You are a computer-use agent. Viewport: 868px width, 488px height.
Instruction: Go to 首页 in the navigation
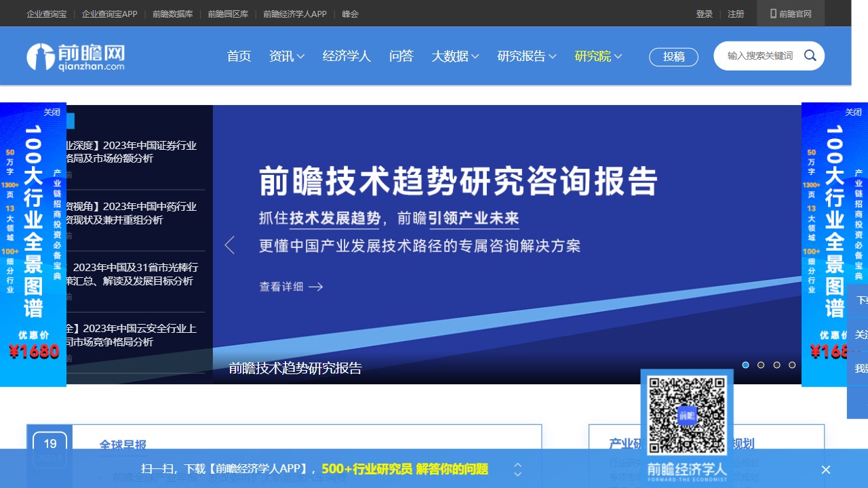[x=239, y=56]
